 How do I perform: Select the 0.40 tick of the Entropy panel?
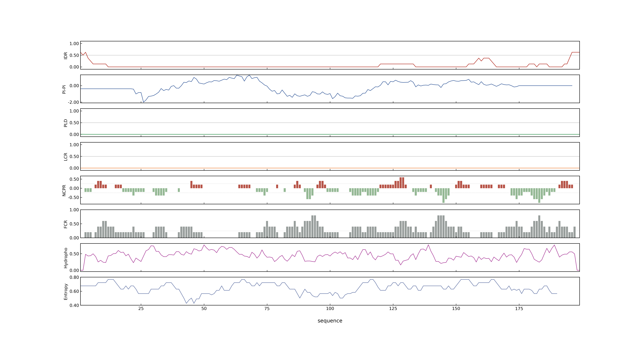pos(74,305)
